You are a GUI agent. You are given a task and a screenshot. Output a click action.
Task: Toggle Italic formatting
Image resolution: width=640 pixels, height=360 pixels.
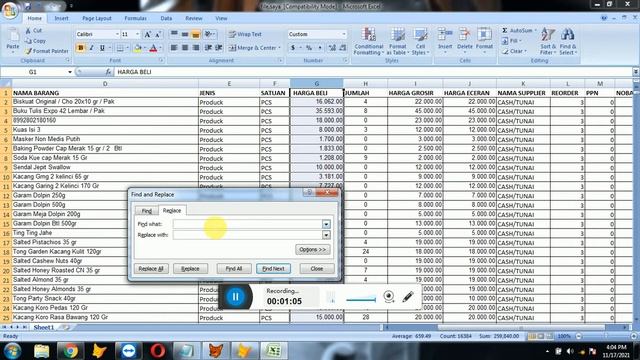(x=91, y=48)
